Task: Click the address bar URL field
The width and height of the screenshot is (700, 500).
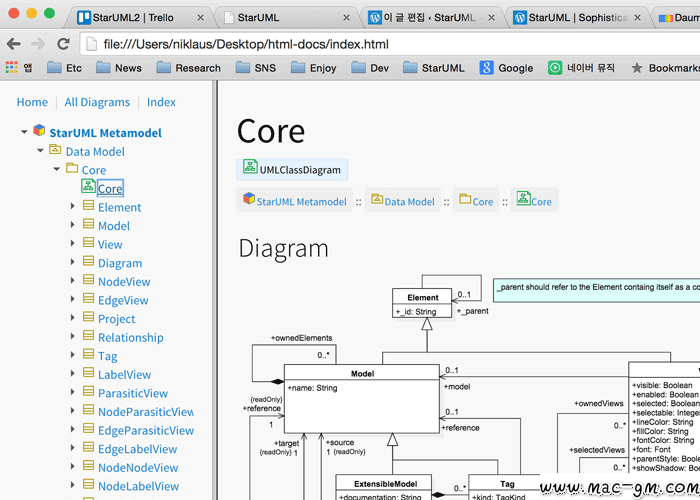Action: coord(389,44)
